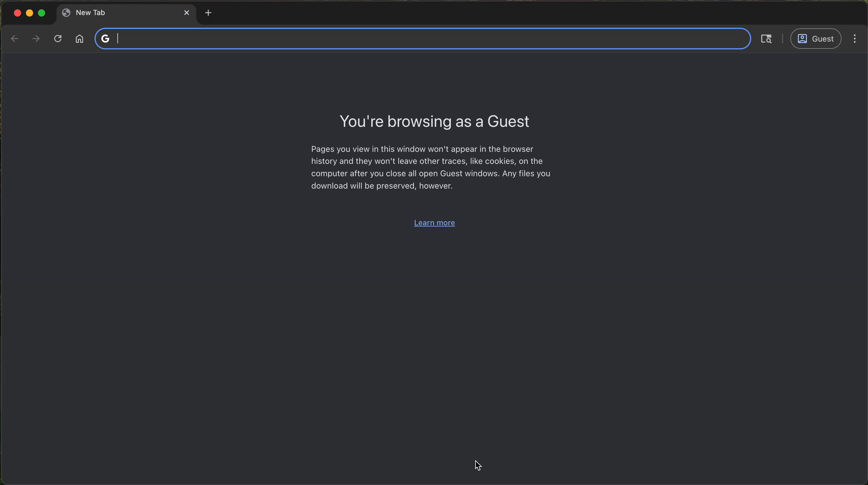Viewport: 868px width, 485px height.
Task: Maximize the window with green button
Action: coord(42,13)
